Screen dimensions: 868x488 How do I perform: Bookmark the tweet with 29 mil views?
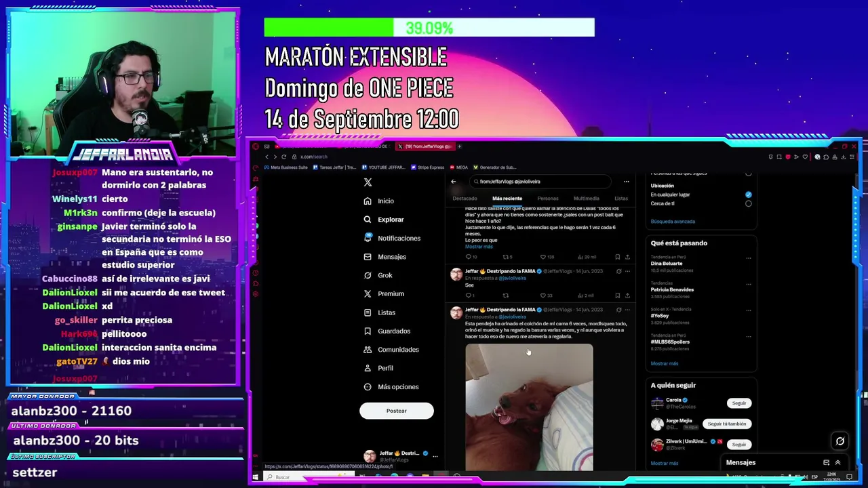pyautogui.click(x=617, y=258)
